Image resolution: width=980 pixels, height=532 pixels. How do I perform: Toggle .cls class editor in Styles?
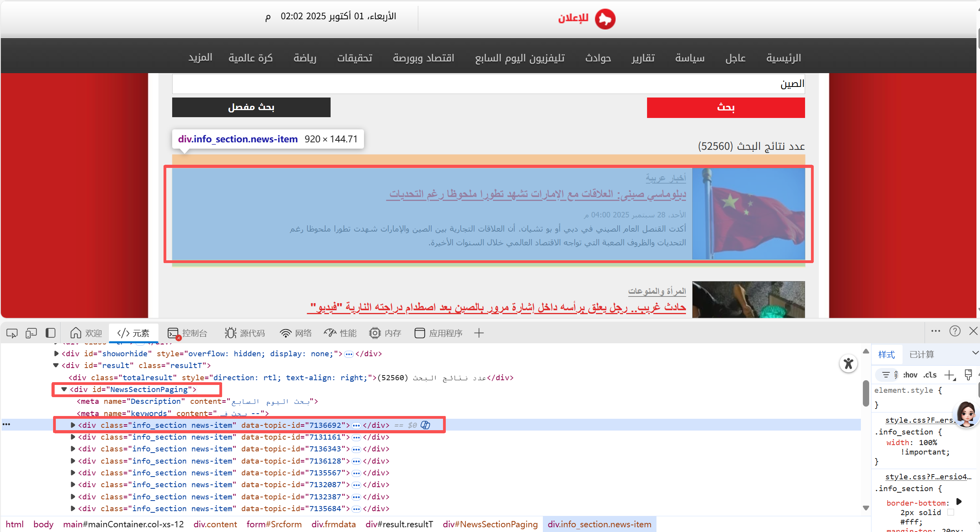tap(930, 375)
